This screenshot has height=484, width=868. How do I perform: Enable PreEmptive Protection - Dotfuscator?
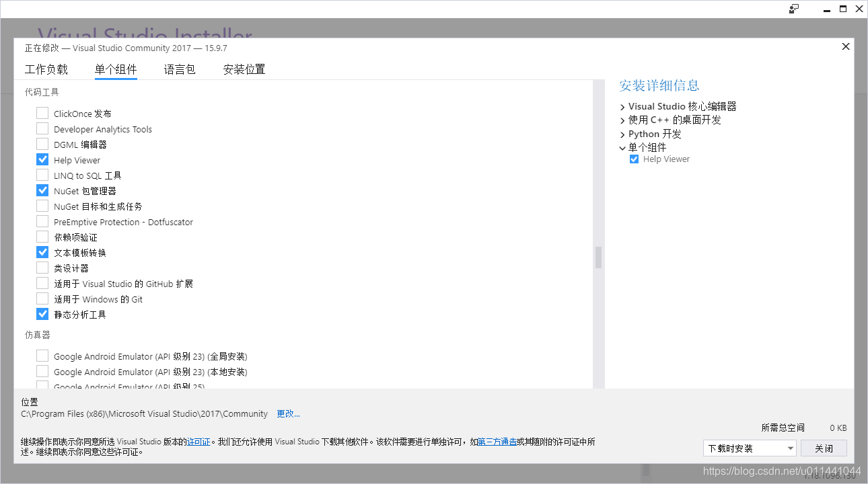coord(42,221)
